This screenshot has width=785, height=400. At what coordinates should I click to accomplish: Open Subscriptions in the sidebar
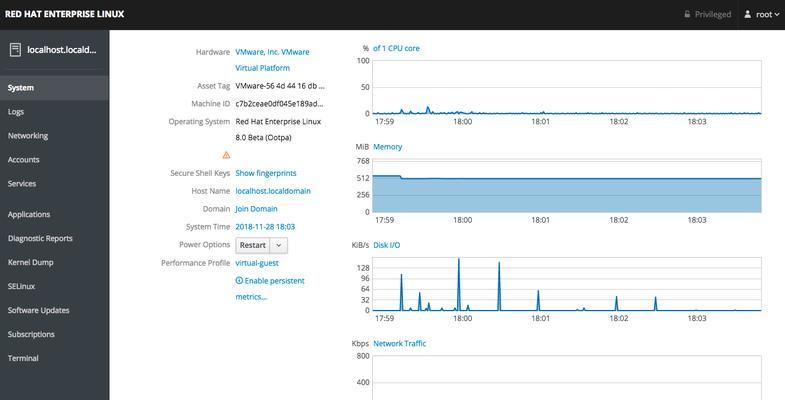tap(54, 334)
